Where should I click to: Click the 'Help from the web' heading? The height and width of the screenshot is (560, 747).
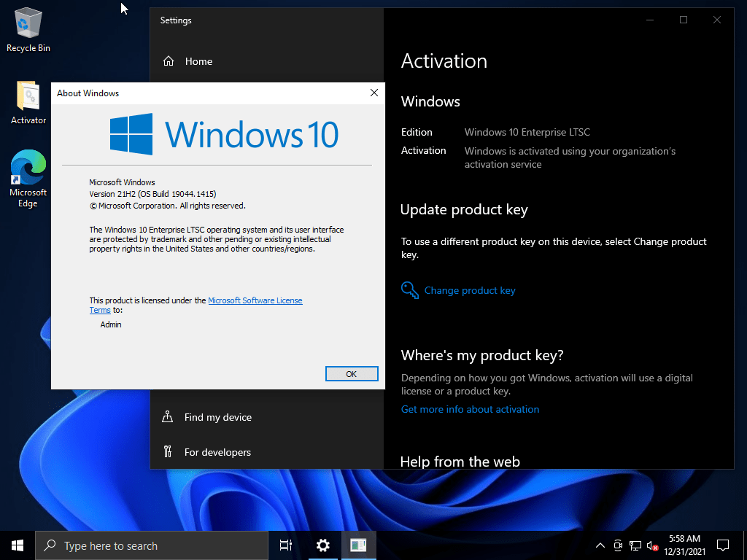click(x=460, y=462)
